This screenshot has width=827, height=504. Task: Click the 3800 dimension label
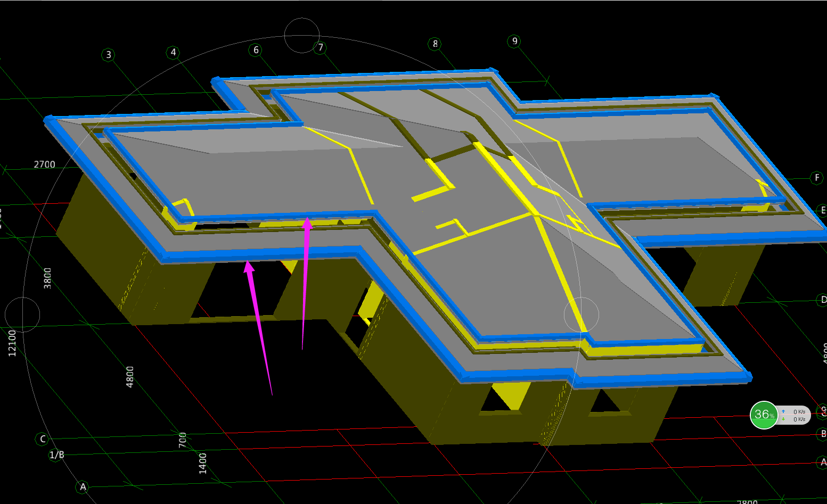click(x=47, y=278)
